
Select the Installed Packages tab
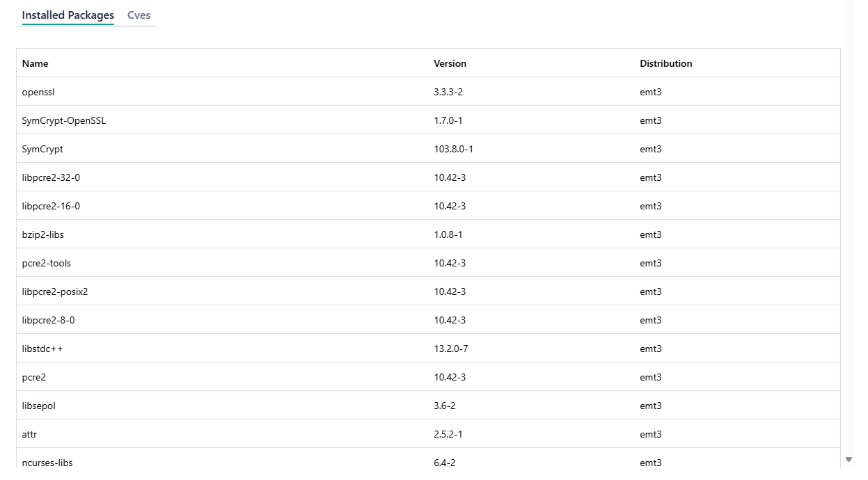(68, 15)
